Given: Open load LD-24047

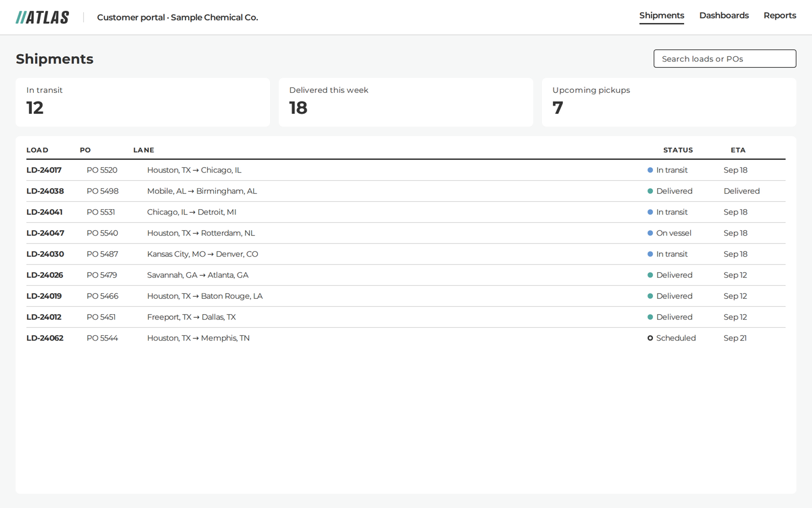Looking at the screenshot, I should coord(45,233).
